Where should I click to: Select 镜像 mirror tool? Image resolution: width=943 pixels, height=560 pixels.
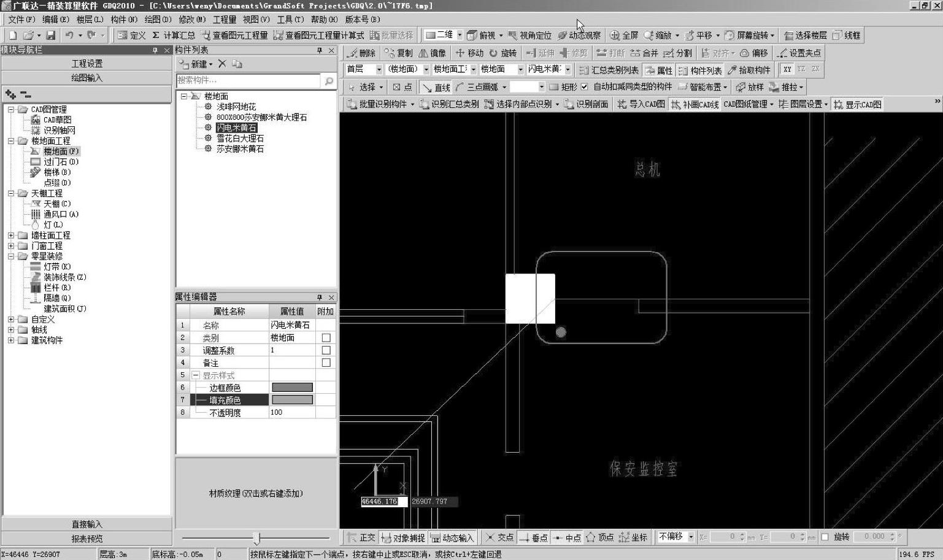pos(433,53)
